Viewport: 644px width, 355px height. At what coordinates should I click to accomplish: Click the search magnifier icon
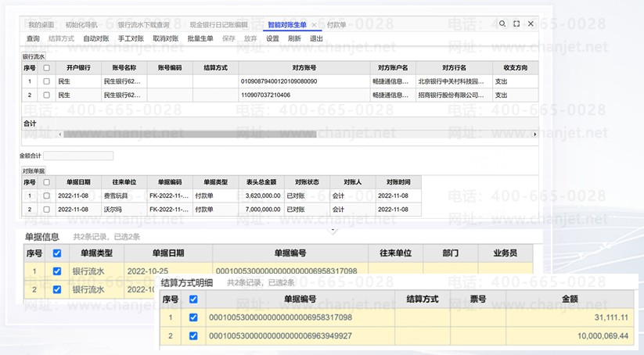pyautogui.click(x=502, y=24)
